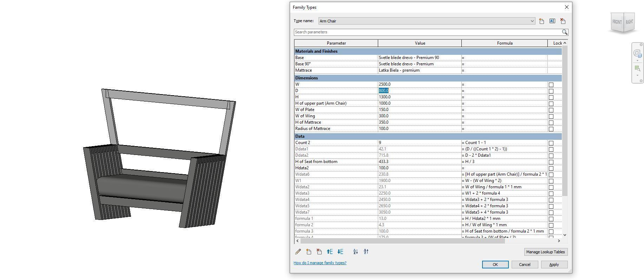Open the 'How do I manage family types?' link
The width and height of the screenshot is (644, 280).
[320, 263]
